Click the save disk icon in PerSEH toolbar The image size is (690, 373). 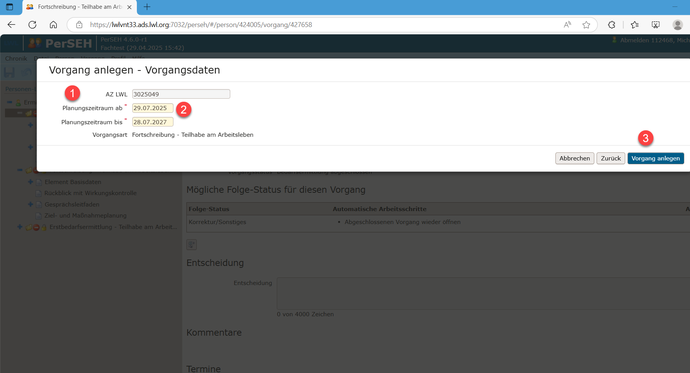coord(9,72)
